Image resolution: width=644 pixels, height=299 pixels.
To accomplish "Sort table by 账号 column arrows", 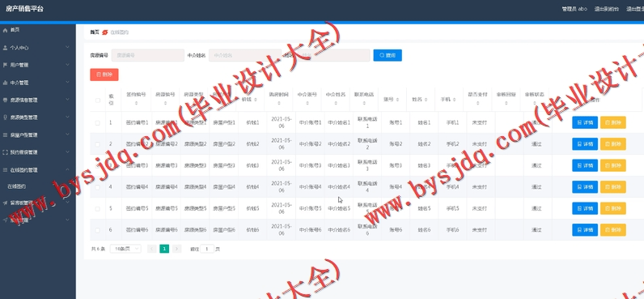I will click(x=397, y=100).
